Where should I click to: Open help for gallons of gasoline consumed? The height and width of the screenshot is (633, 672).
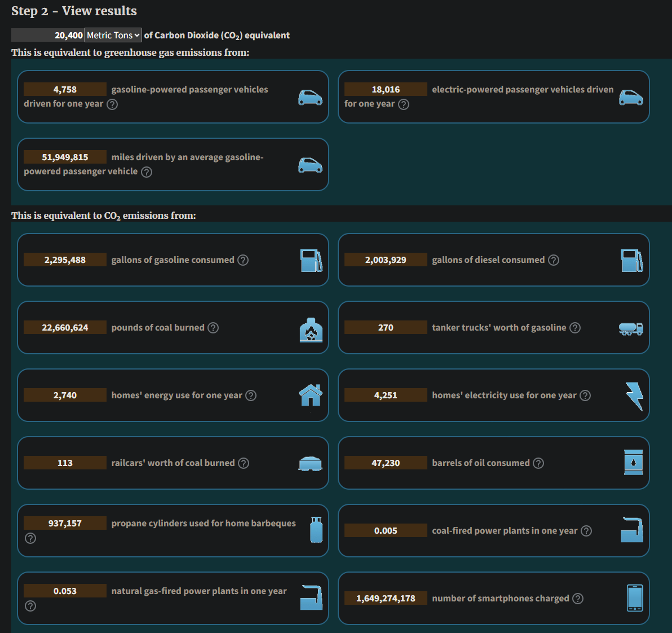(x=243, y=260)
